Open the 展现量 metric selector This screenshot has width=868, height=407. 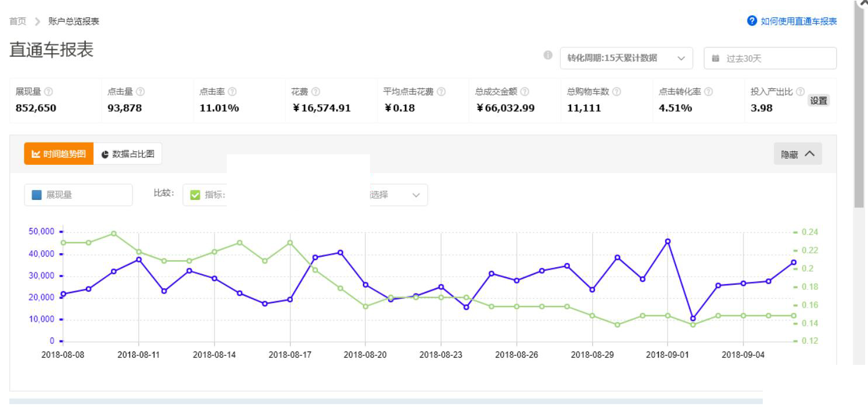(78, 195)
